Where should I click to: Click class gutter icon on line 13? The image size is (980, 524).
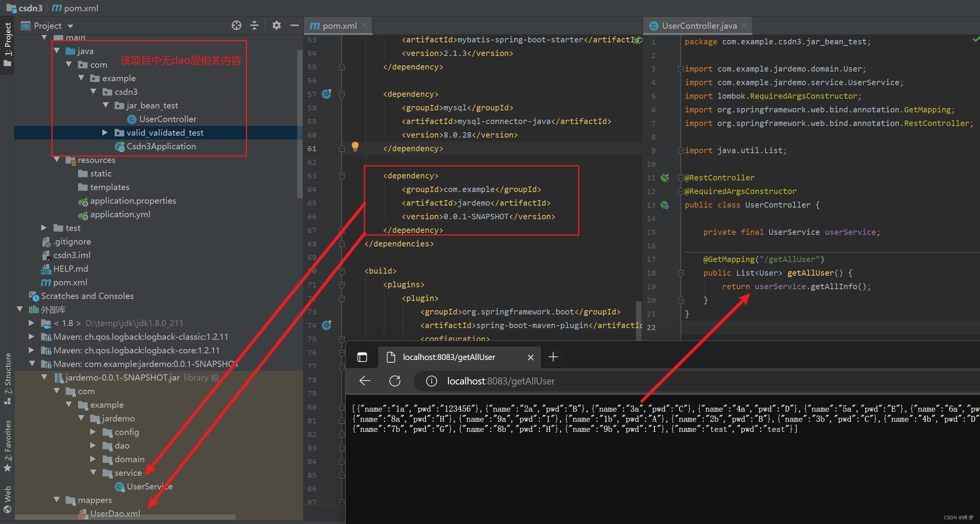click(665, 205)
